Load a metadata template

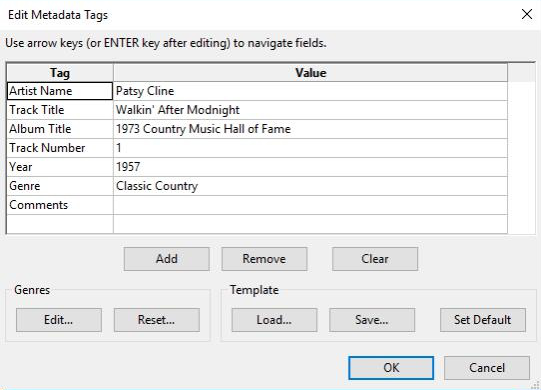point(274,320)
